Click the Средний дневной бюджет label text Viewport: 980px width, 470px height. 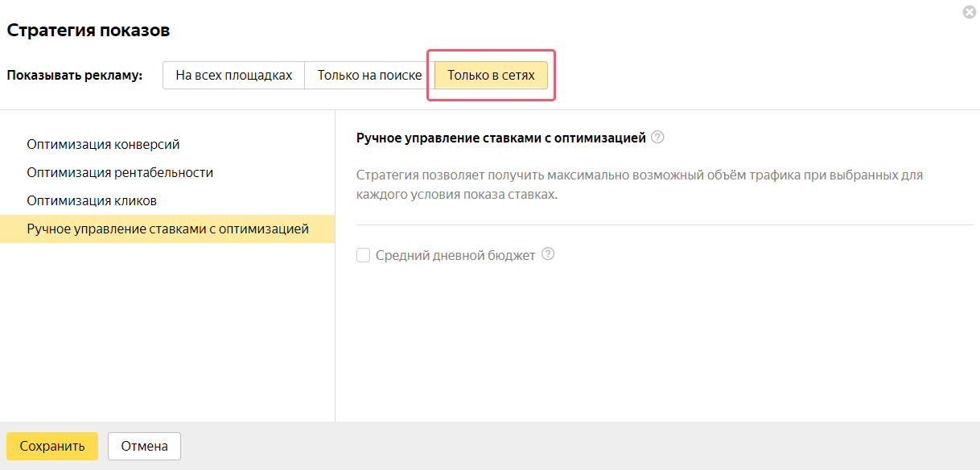[x=455, y=255]
